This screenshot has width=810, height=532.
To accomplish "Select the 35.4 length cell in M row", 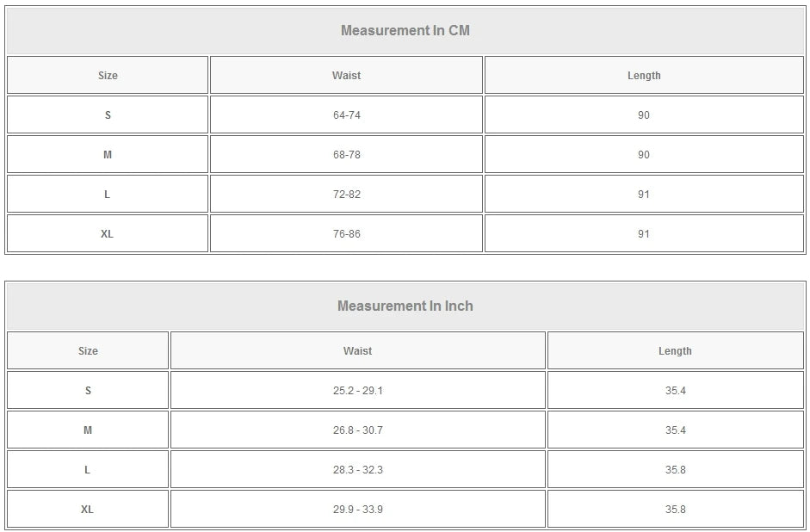I will tap(675, 430).
